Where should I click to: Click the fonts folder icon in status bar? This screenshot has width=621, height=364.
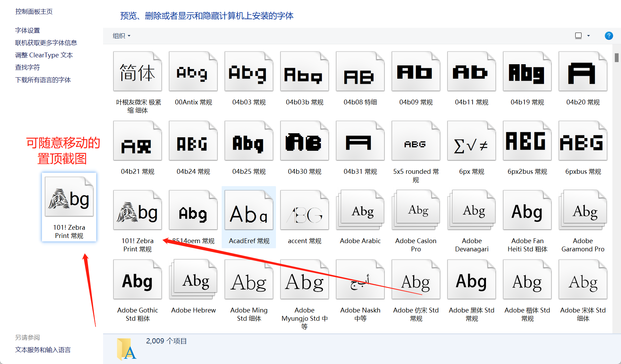point(126,349)
